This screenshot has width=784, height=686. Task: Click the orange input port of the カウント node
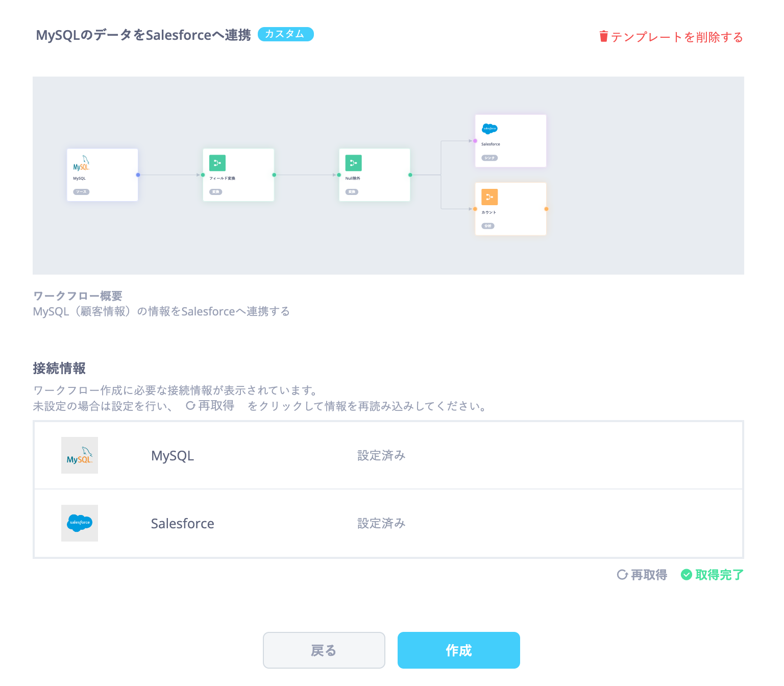click(x=475, y=209)
